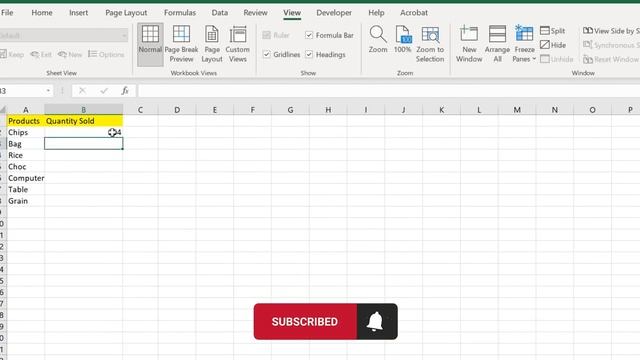This screenshot has height=360, width=640.
Task: Click the Select All corner triangle
Action: coord(3,109)
